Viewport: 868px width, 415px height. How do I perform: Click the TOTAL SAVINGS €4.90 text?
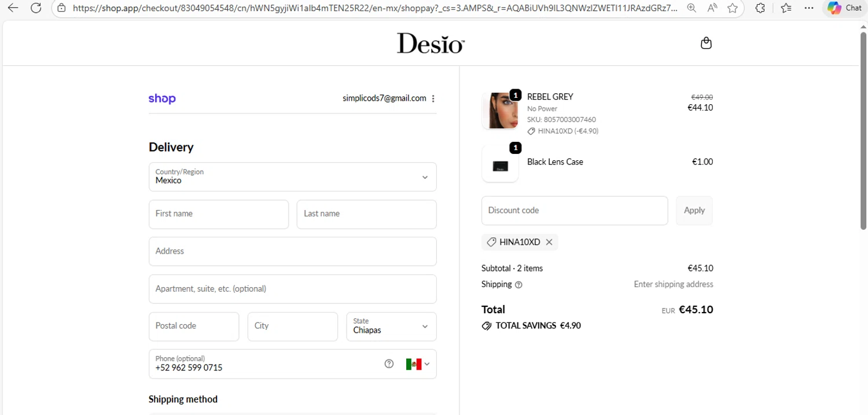coord(538,326)
